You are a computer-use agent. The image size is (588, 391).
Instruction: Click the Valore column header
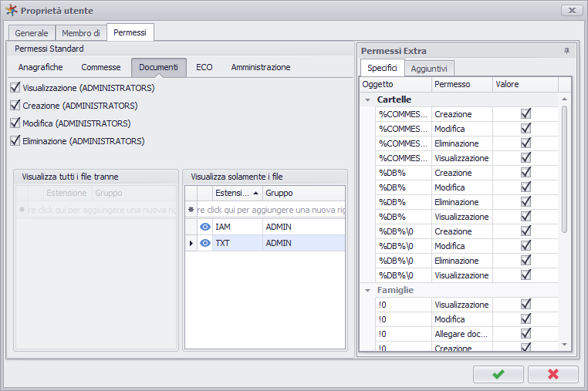[525, 84]
